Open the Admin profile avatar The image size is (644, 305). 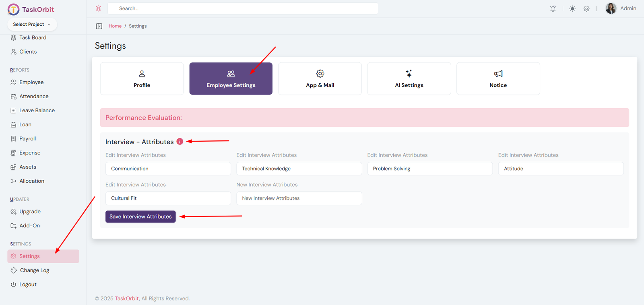click(611, 8)
